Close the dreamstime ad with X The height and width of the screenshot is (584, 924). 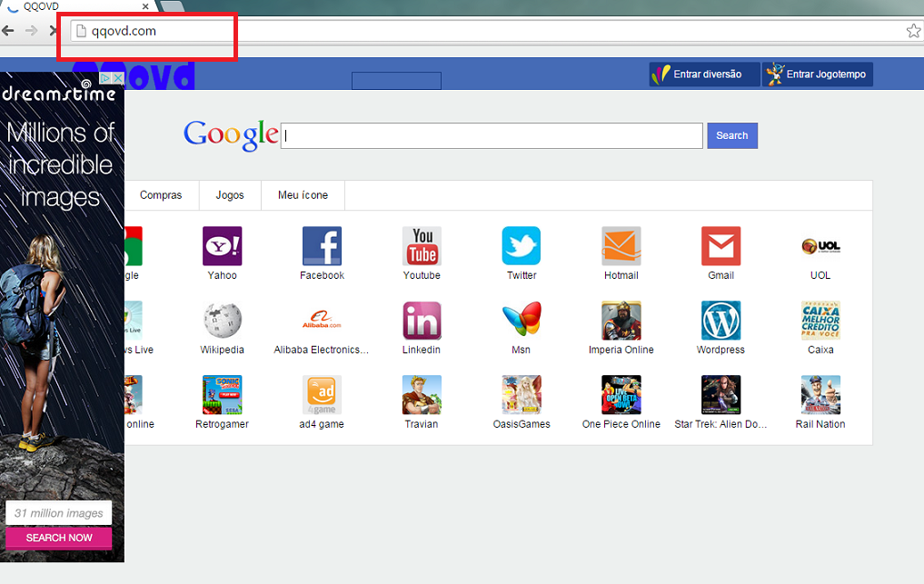click(x=117, y=79)
